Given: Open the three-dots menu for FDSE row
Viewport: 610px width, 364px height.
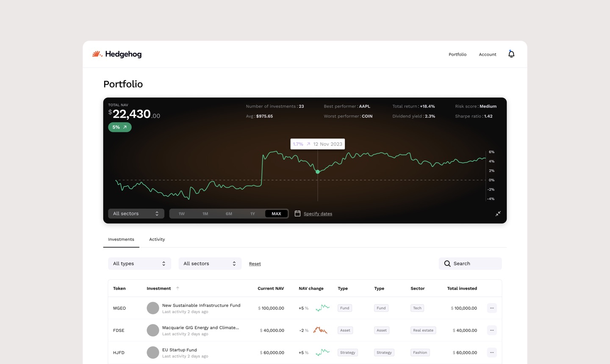Looking at the screenshot, I should click(x=492, y=330).
